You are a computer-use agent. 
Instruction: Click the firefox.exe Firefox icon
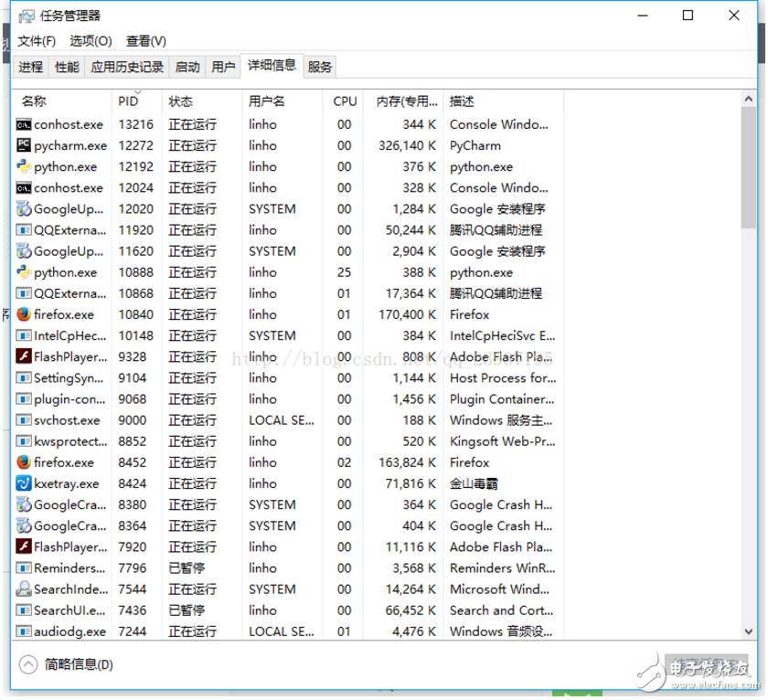click(23, 314)
